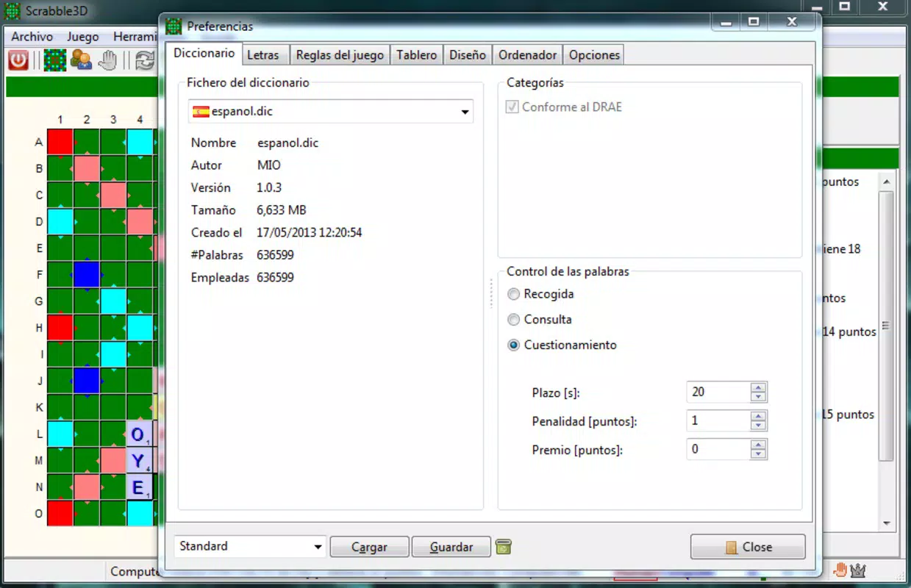
Task: Click the E tile on the board
Action: (139, 487)
